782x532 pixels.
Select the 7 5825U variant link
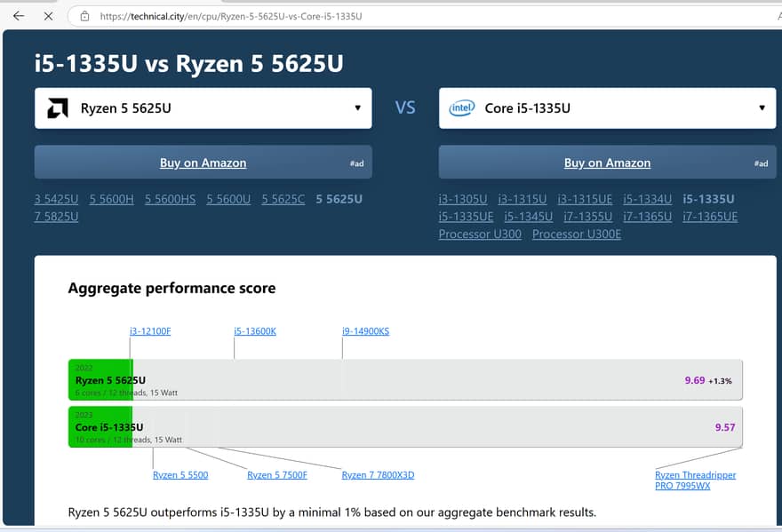click(x=56, y=217)
